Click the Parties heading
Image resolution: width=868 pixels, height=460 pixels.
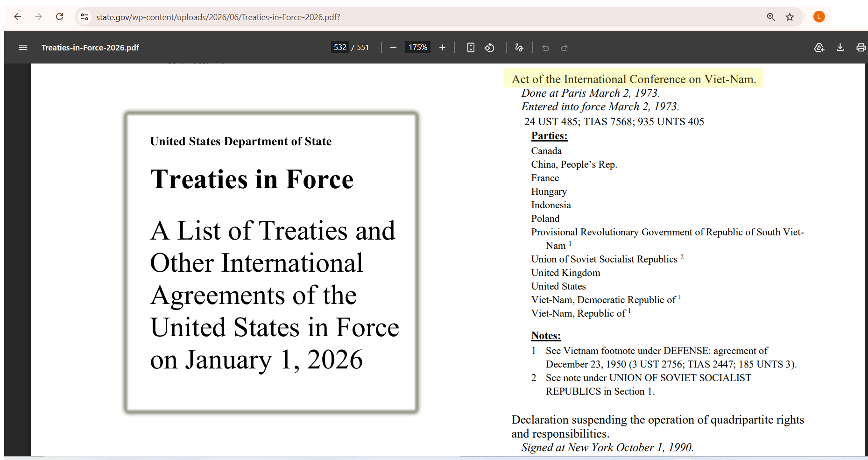549,136
